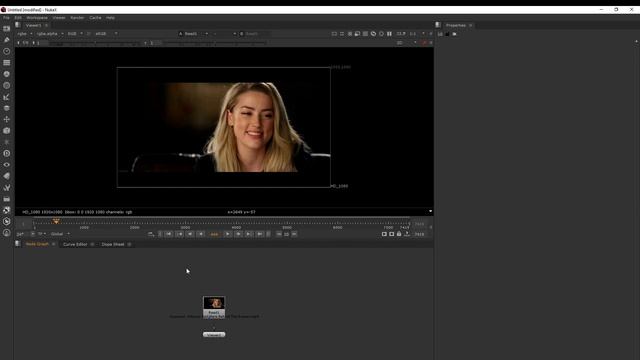Close the Viewer1 tab
Viewport: 640px width, 360px height.
pos(46,25)
